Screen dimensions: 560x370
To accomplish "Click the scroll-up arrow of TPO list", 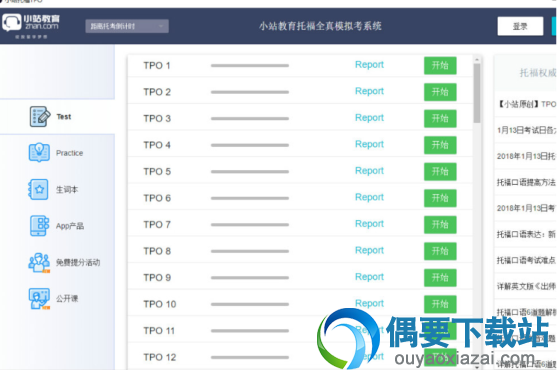I will [x=477, y=59].
